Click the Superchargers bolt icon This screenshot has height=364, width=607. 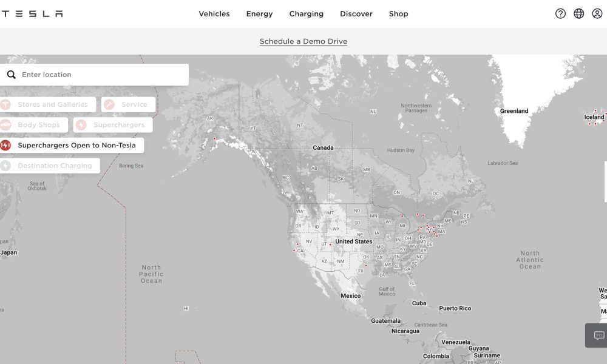coord(81,125)
